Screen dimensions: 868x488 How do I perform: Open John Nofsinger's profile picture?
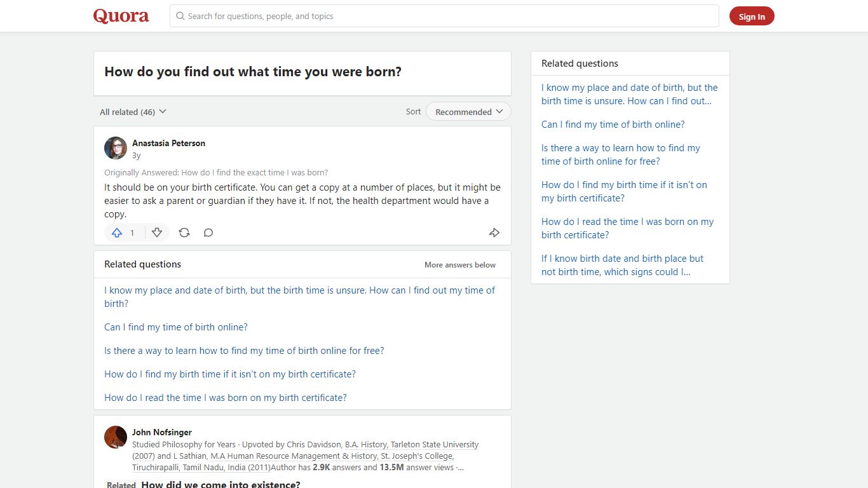116,437
